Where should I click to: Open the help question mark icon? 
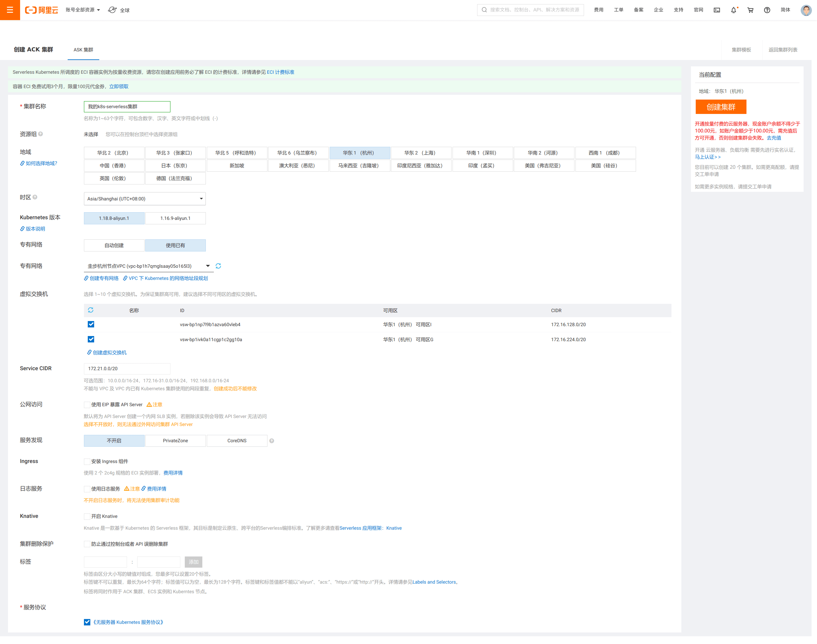(767, 10)
